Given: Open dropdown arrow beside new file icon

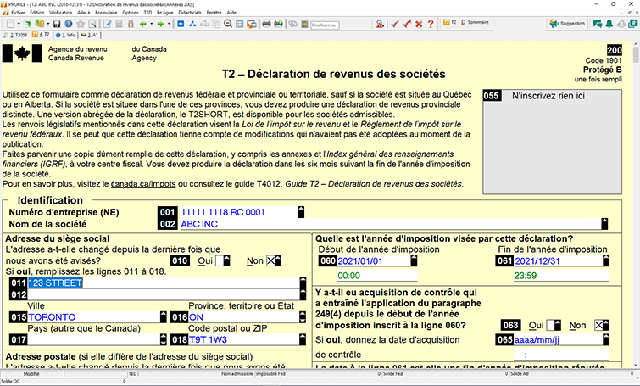Looking at the screenshot, I should coord(18,24).
